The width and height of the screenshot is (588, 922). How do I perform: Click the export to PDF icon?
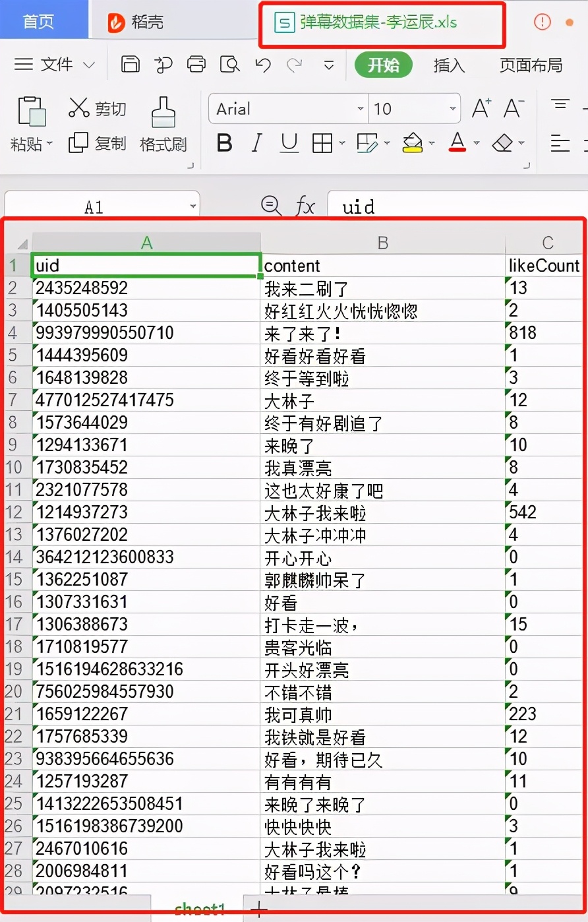coord(163,64)
